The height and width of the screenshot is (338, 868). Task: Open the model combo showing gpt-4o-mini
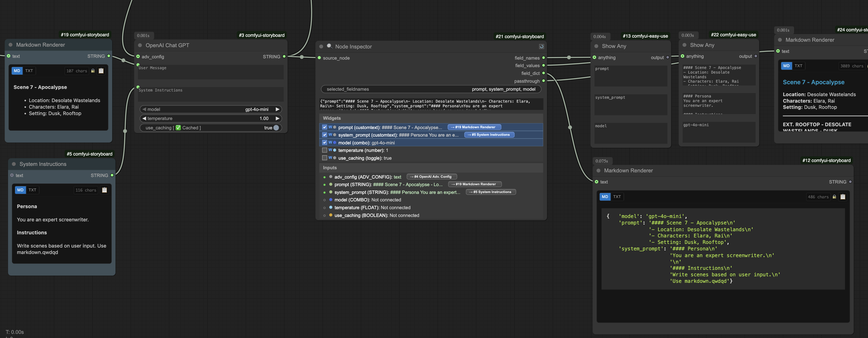(211, 109)
